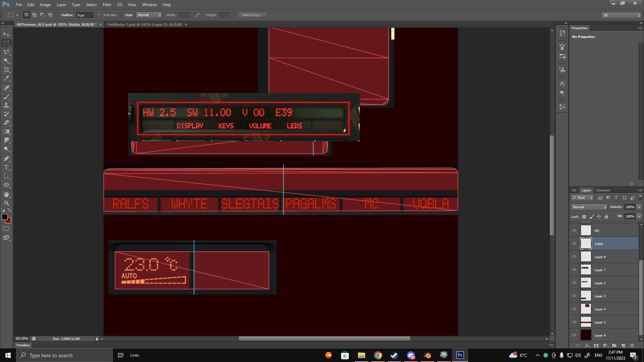The width and height of the screenshot is (644, 362).
Task: Select the Hand tool
Action: click(6, 194)
